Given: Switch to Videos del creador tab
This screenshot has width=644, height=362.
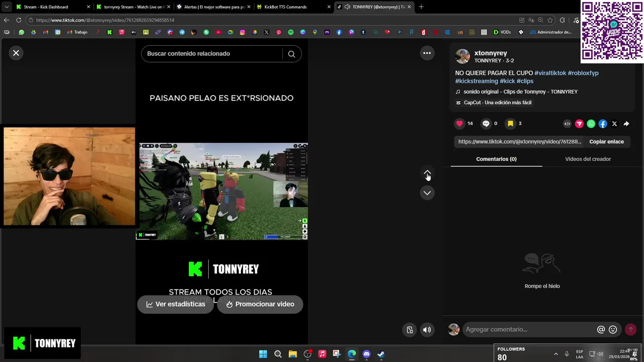Looking at the screenshot, I should point(588,159).
